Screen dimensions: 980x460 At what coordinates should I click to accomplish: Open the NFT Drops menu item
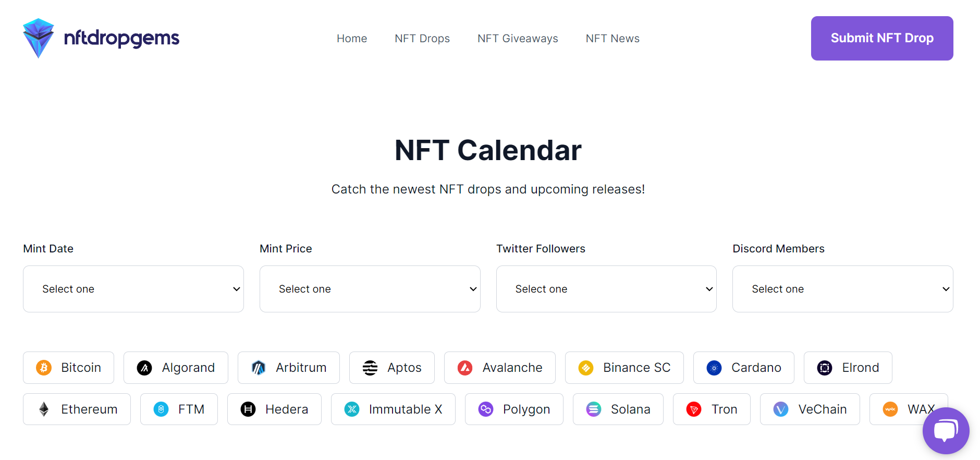point(422,38)
